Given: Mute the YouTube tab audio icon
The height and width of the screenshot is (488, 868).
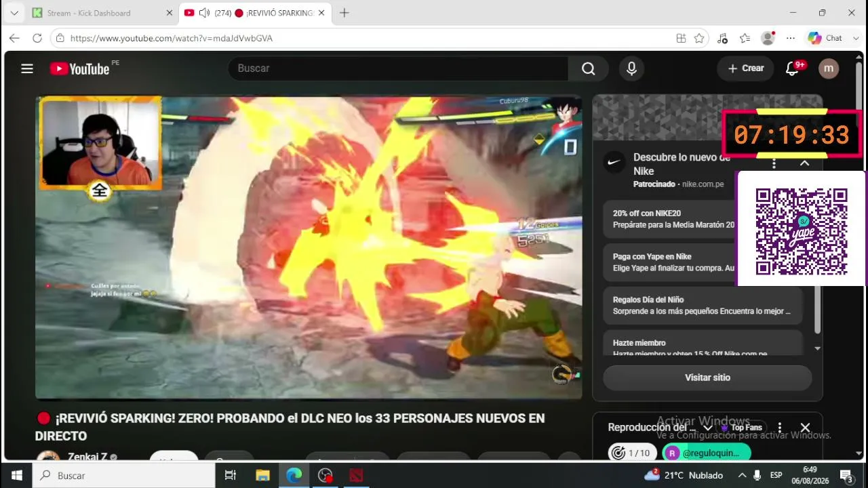Looking at the screenshot, I should [204, 13].
